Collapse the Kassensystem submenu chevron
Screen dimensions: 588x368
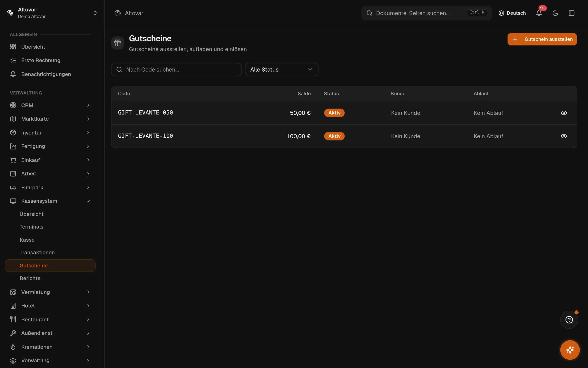[x=88, y=201]
